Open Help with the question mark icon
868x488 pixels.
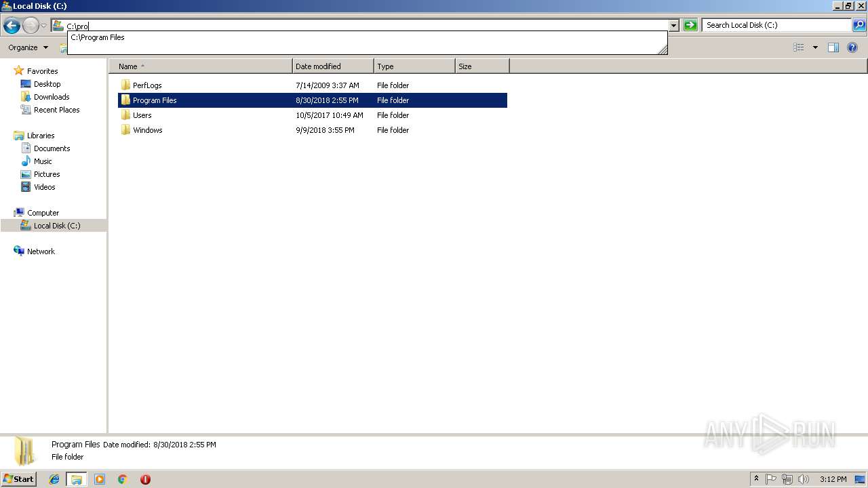(852, 47)
